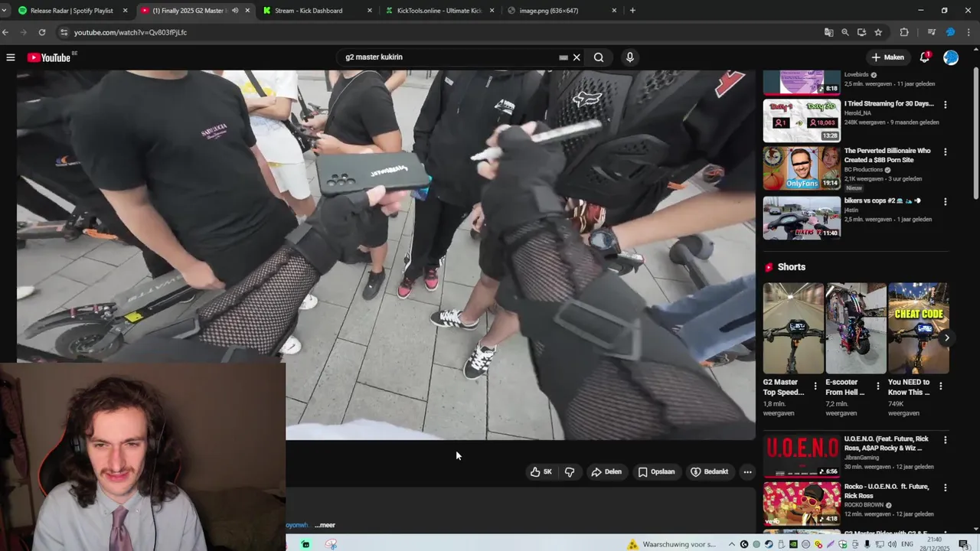The image size is (980, 551).
Task: Install app icon in address bar
Action: pos(862,32)
